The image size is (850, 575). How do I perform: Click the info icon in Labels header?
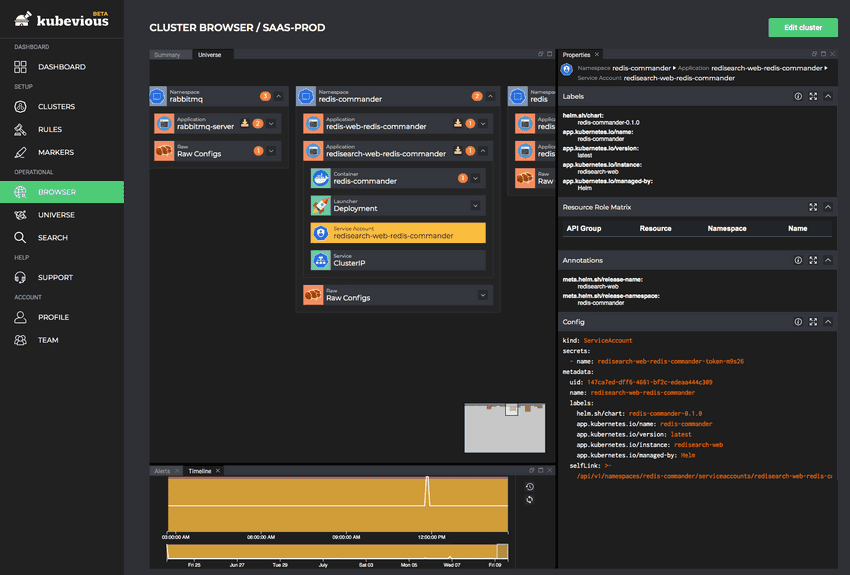pyautogui.click(x=798, y=97)
